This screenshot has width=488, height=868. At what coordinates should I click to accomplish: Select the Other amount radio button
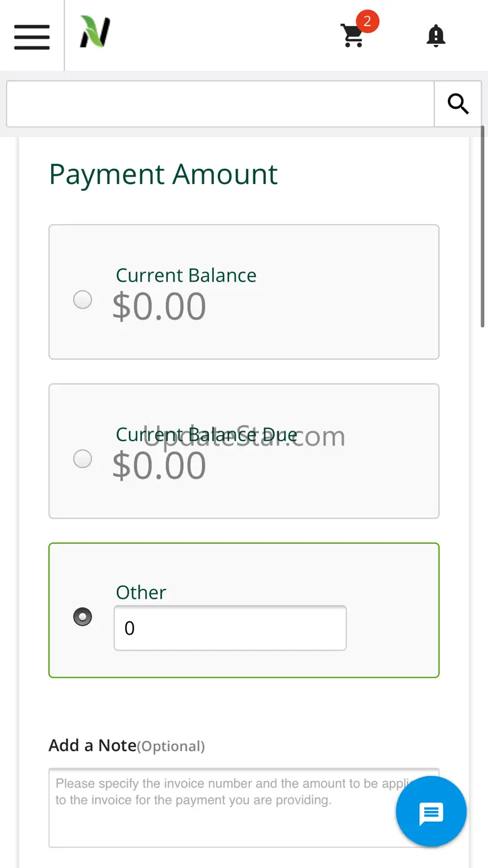click(83, 617)
